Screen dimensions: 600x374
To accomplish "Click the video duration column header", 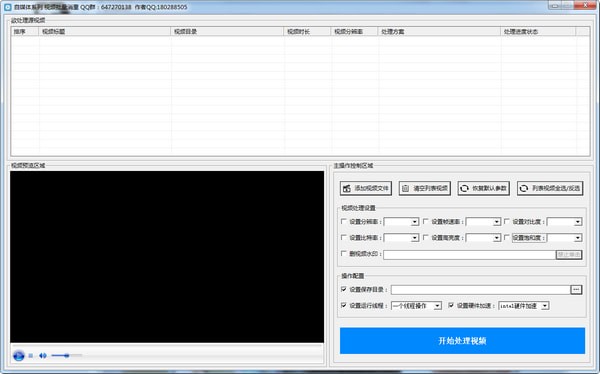I will point(307,31).
